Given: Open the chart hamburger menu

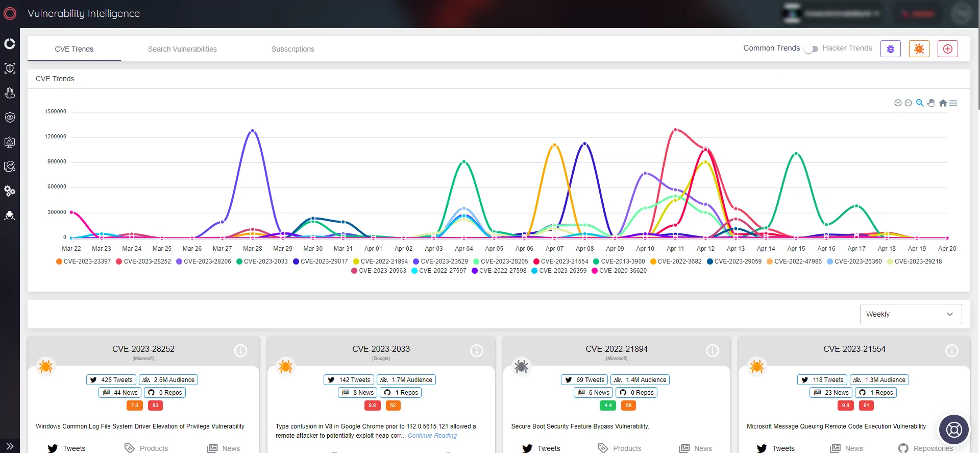Looking at the screenshot, I should click(953, 103).
